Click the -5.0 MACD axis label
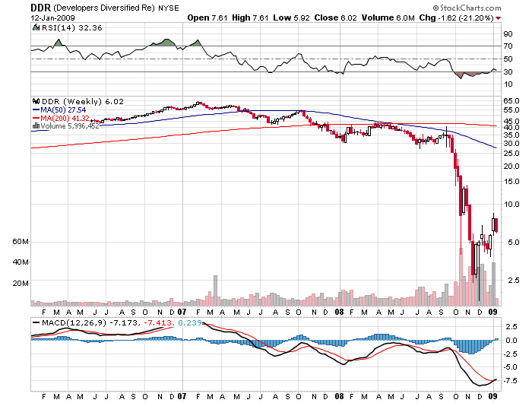The height and width of the screenshot is (403, 532). coord(510,367)
